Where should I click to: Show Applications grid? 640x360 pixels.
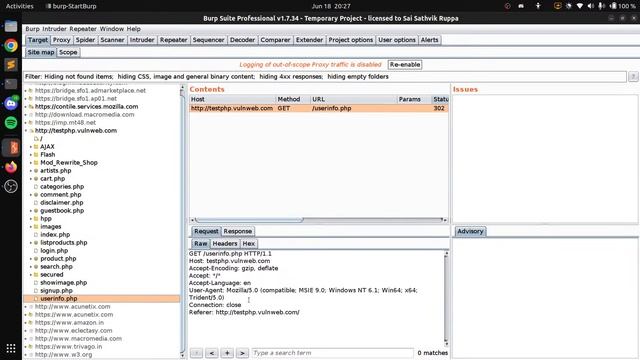point(11,348)
